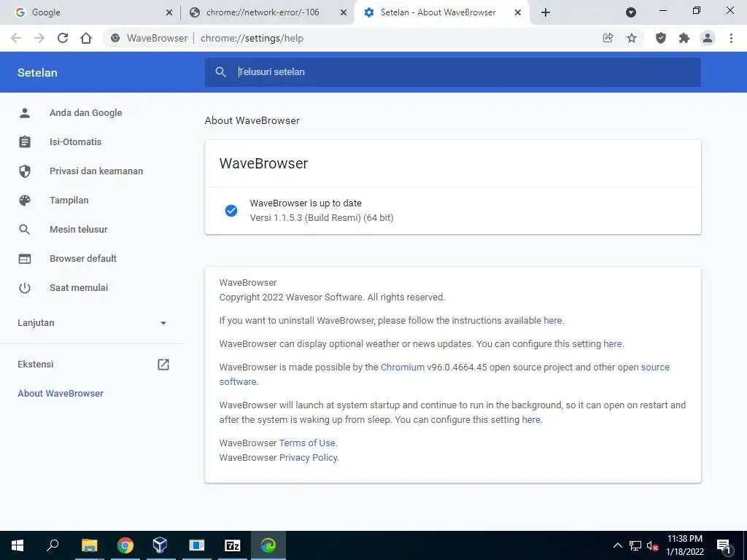Reload the current page

[63, 38]
